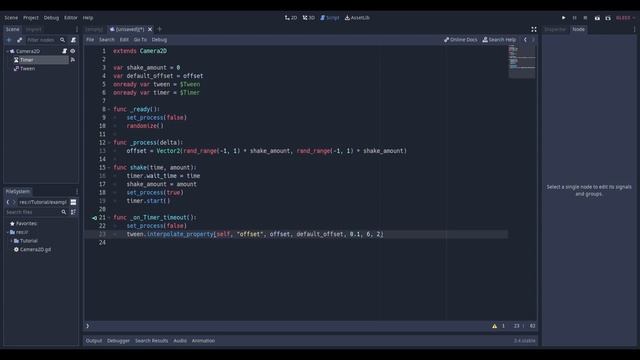Open the right dock options menu
The height and width of the screenshot is (360, 640).
634,29
